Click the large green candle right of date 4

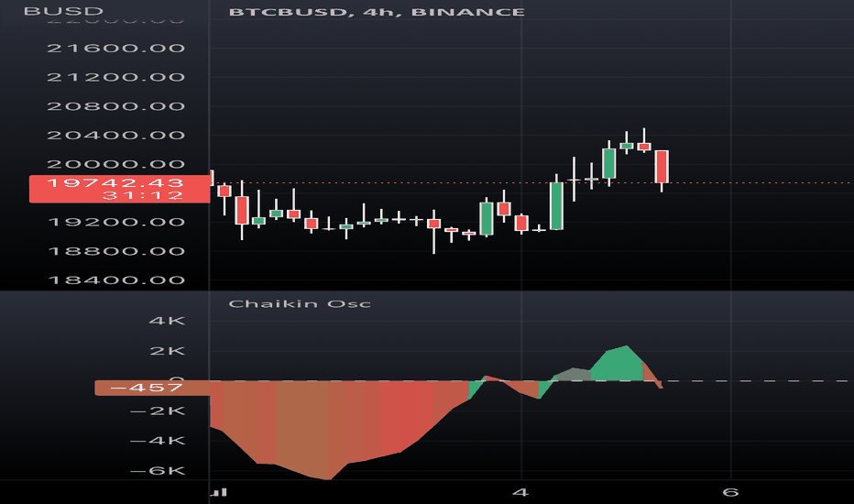coord(556,206)
